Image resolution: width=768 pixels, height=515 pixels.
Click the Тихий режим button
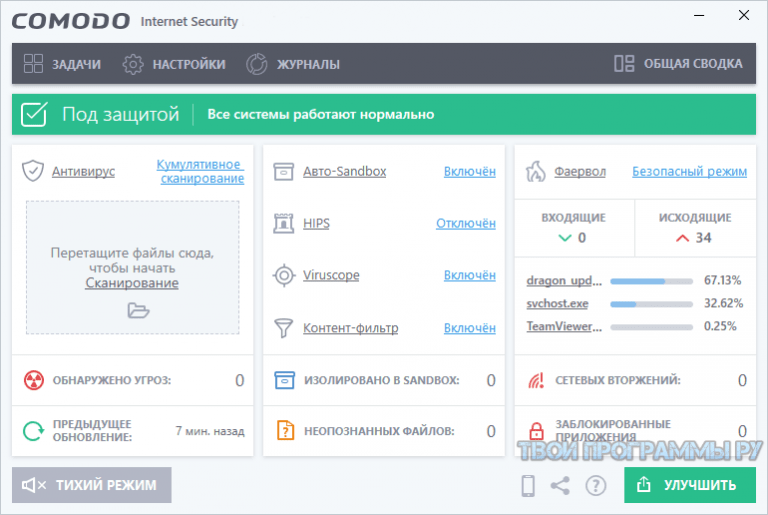click(x=92, y=485)
